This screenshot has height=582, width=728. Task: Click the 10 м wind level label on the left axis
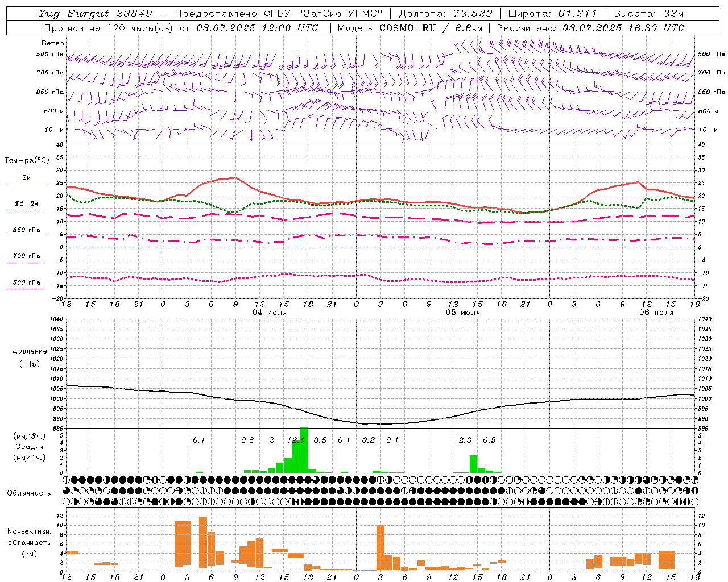(54, 130)
